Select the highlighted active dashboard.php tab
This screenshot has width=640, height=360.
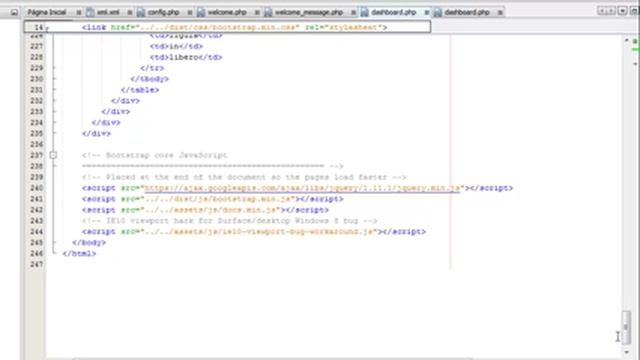click(393, 12)
